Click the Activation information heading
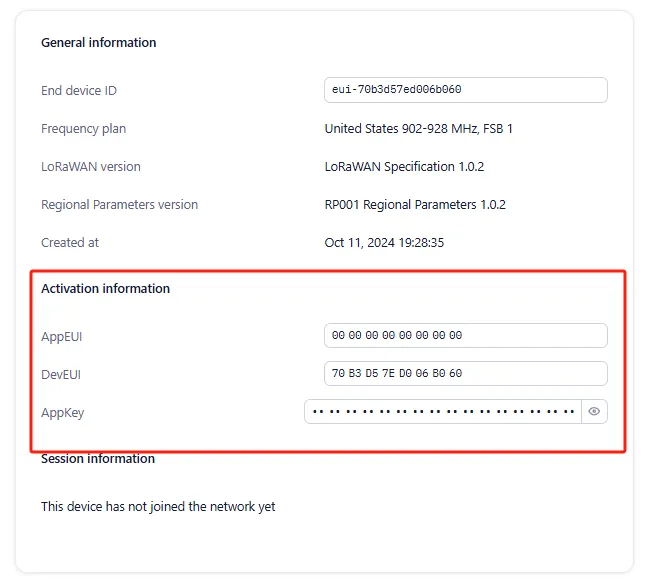Screen dimensions: 645x587 point(106,289)
